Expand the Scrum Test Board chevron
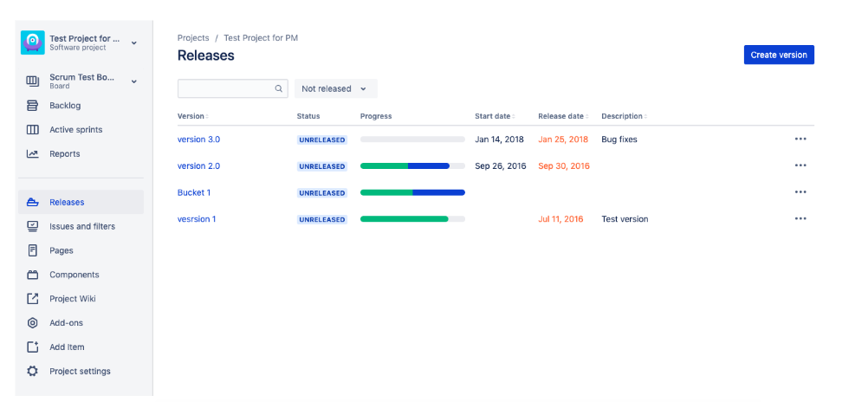Image resolution: width=868 pixels, height=402 pixels. (134, 82)
